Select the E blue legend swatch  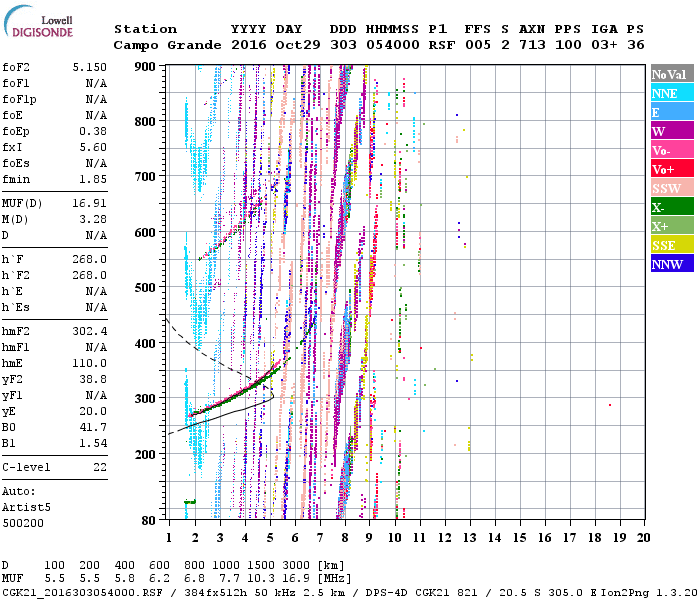tap(672, 112)
